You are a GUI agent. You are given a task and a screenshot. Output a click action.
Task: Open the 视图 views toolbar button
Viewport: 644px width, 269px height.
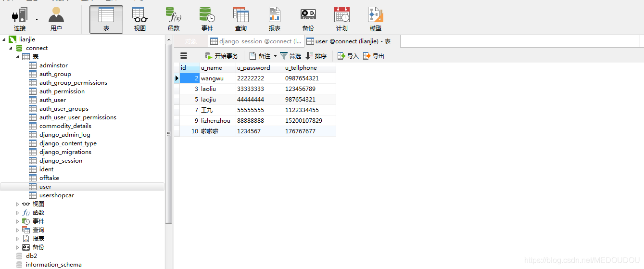(x=140, y=20)
